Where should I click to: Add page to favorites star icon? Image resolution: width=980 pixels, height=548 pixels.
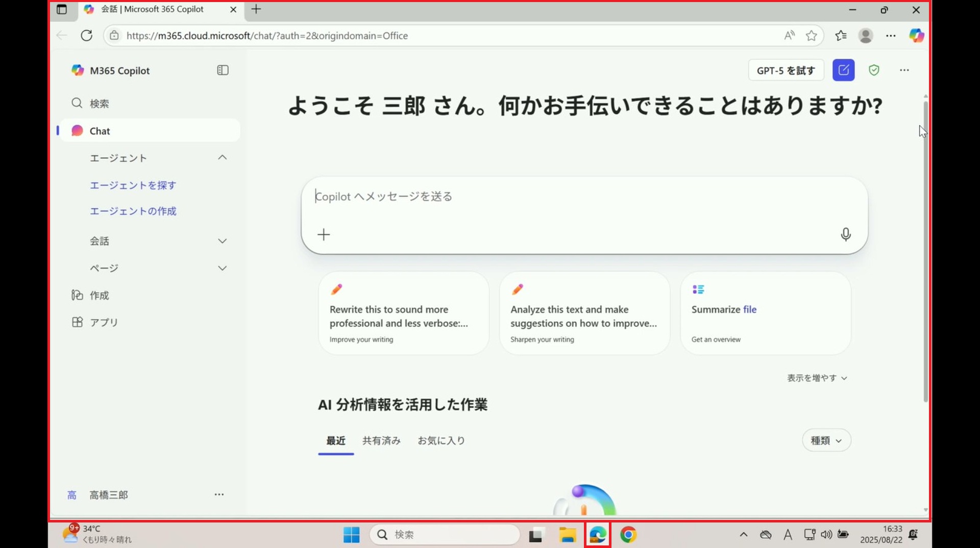click(x=811, y=35)
